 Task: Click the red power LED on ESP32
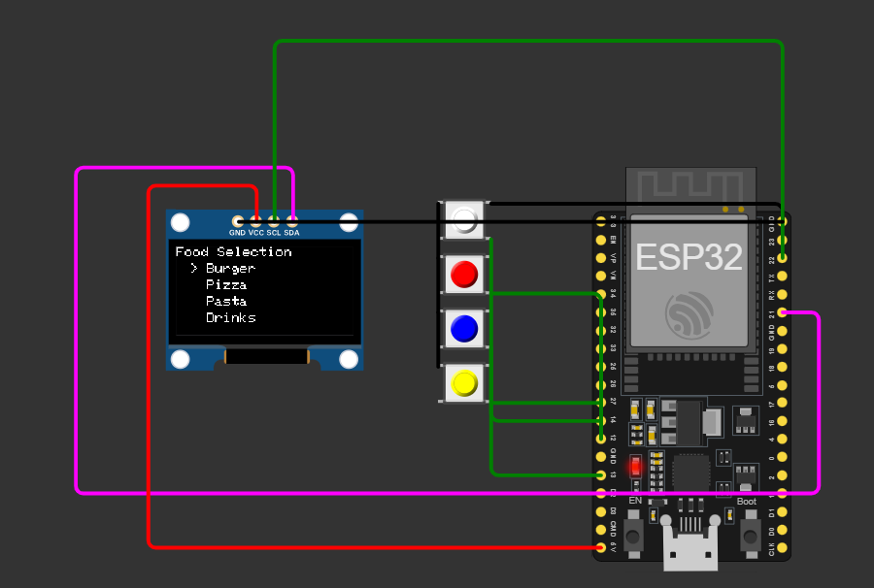point(635,467)
